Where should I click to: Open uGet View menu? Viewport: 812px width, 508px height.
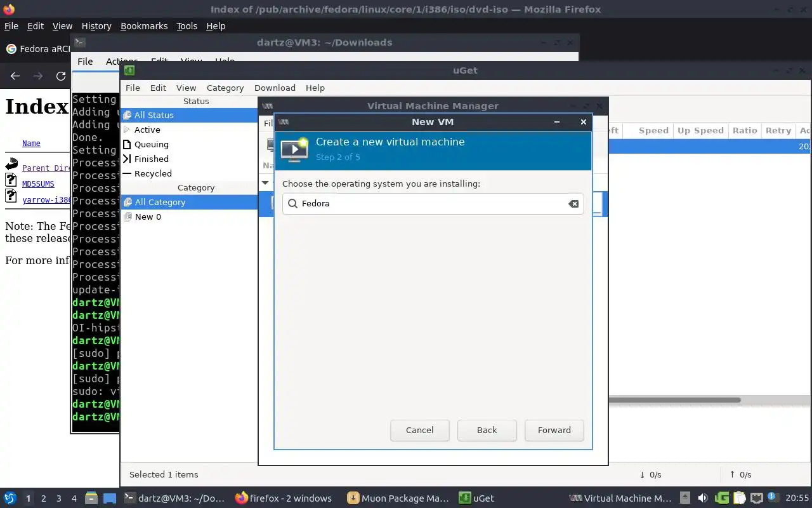[x=186, y=88]
